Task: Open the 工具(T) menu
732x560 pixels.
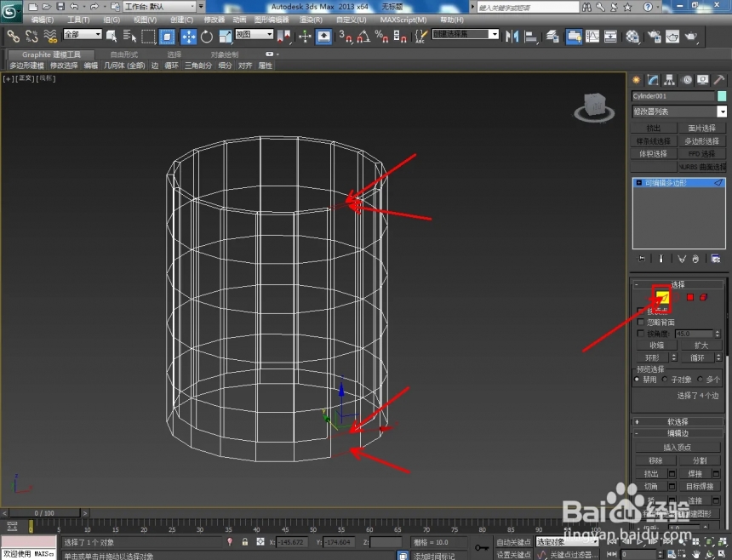Action: [x=78, y=20]
